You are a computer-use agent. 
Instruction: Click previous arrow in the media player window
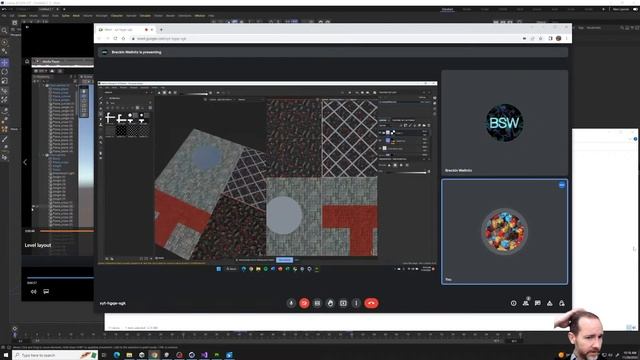click(25, 162)
